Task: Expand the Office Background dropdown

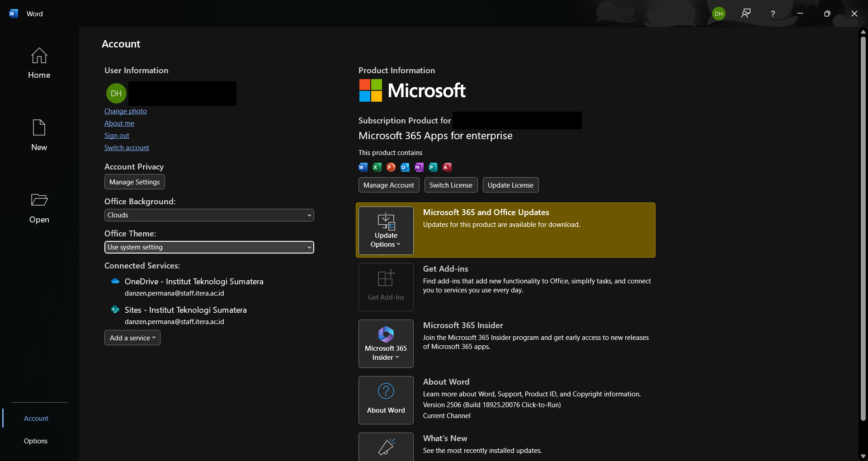Action: point(209,215)
